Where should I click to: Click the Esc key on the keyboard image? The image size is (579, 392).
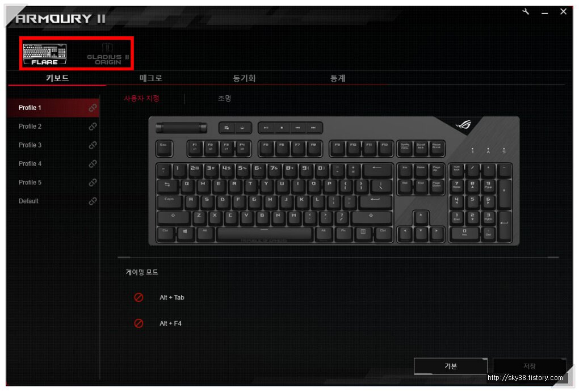163,149
